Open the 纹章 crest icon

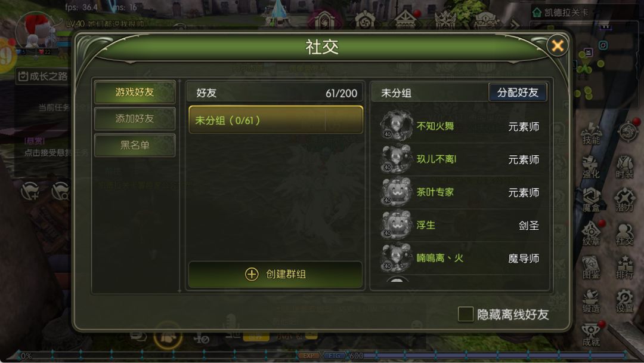591,233
